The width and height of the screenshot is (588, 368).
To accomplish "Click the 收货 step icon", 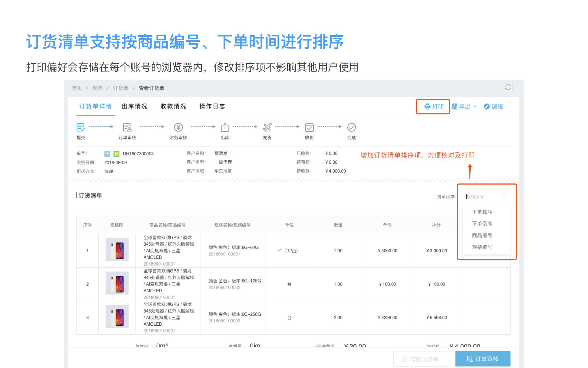I will coord(309,127).
